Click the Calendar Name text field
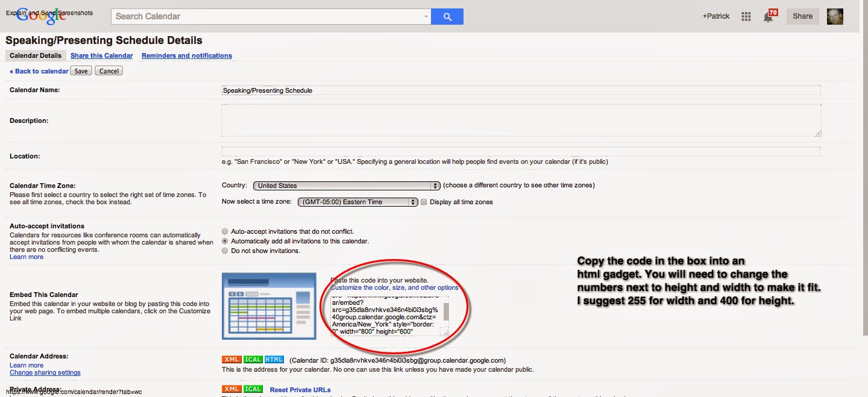The width and height of the screenshot is (868, 397). 521,90
